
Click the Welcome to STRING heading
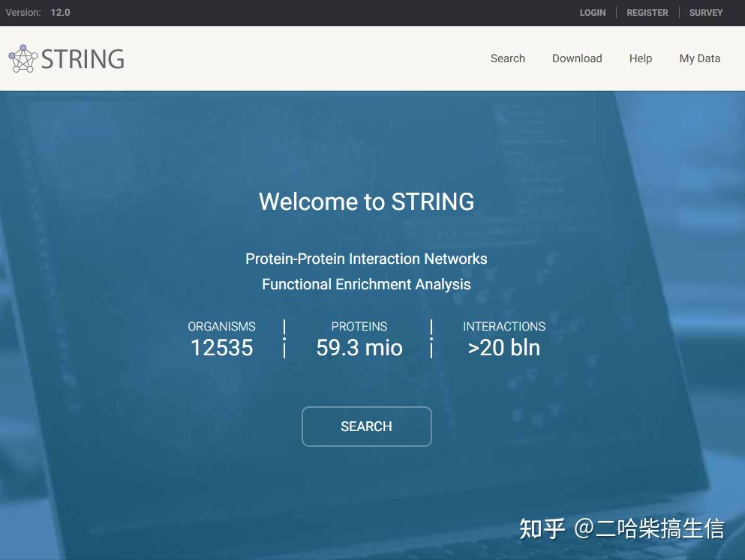(366, 202)
